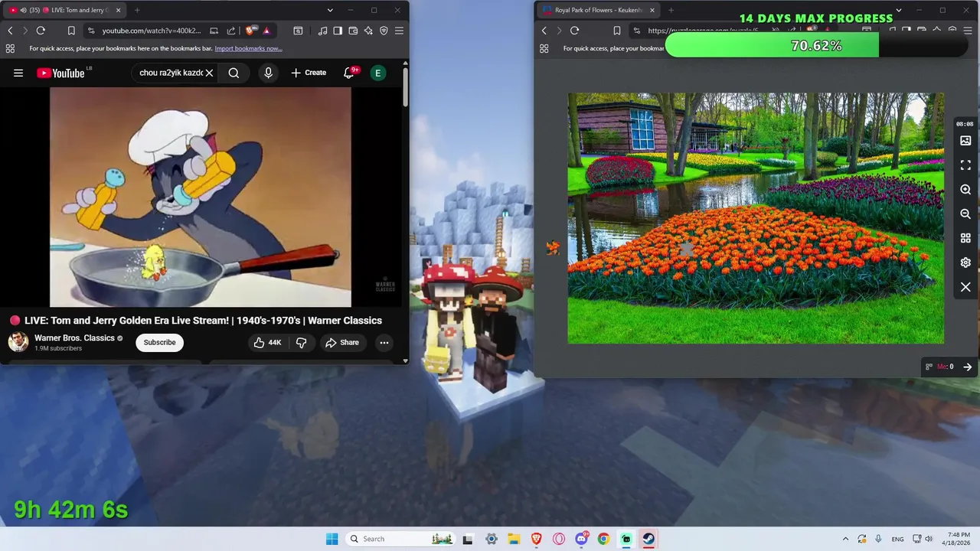Like the Tom and Jerry live stream
The width and height of the screenshot is (980, 551).
pyautogui.click(x=268, y=342)
